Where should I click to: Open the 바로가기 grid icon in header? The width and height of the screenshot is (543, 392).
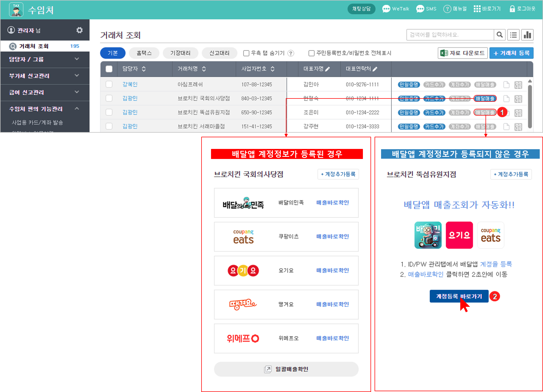tap(477, 9)
